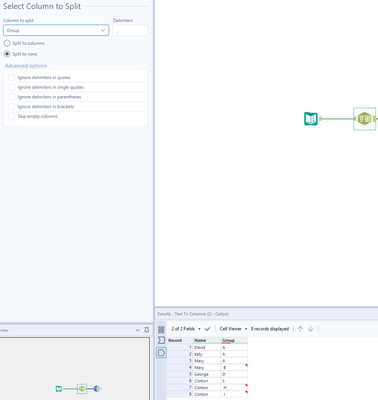Image resolution: width=378 pixels, height=400 pixels.
Task: Click the Record column header
Action: coord(180,340)
